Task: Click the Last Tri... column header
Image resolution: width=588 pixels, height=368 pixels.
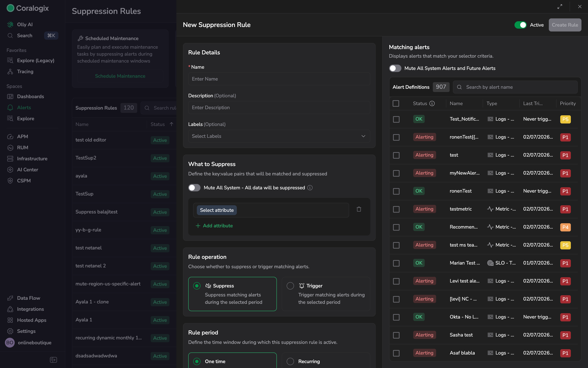Action: click(533, 103)
